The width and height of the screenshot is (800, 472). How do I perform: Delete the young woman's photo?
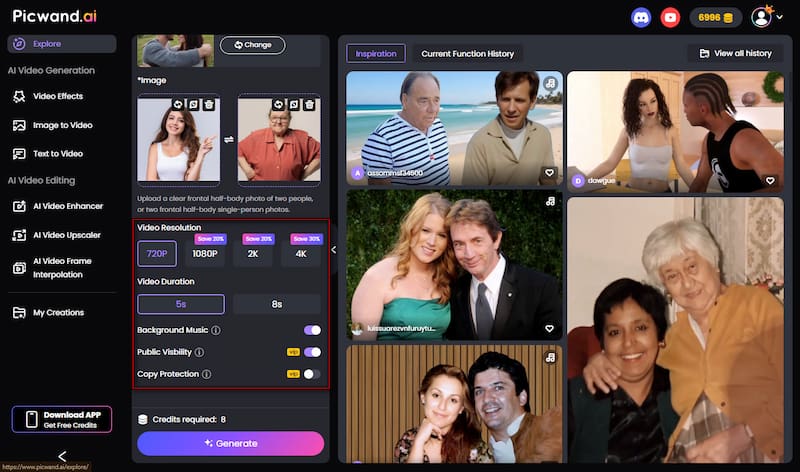tap(209, 105)
